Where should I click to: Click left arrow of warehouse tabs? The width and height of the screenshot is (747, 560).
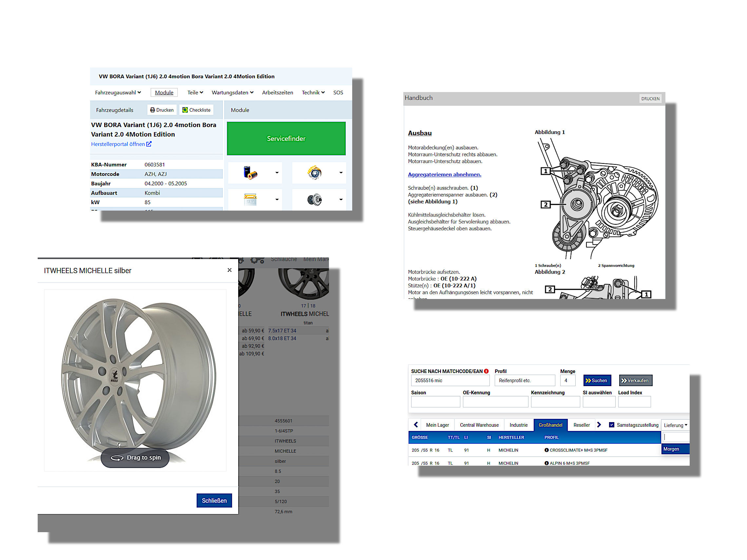[x=416, y=425]
